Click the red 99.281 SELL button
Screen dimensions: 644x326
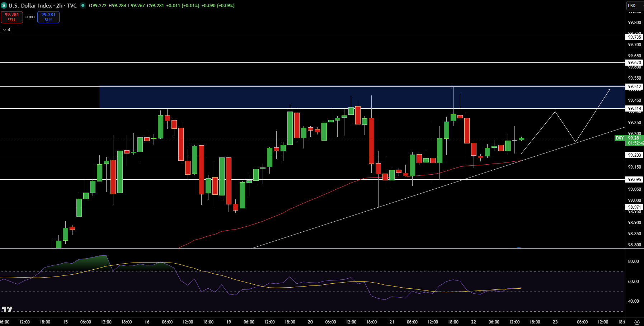[12, 17]
